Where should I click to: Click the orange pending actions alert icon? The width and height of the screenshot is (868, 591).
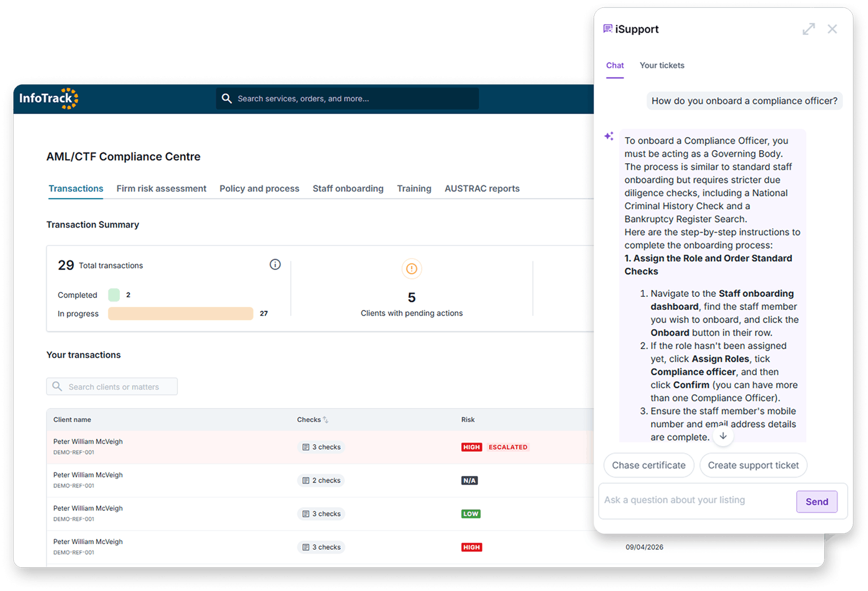pos(412,269)
